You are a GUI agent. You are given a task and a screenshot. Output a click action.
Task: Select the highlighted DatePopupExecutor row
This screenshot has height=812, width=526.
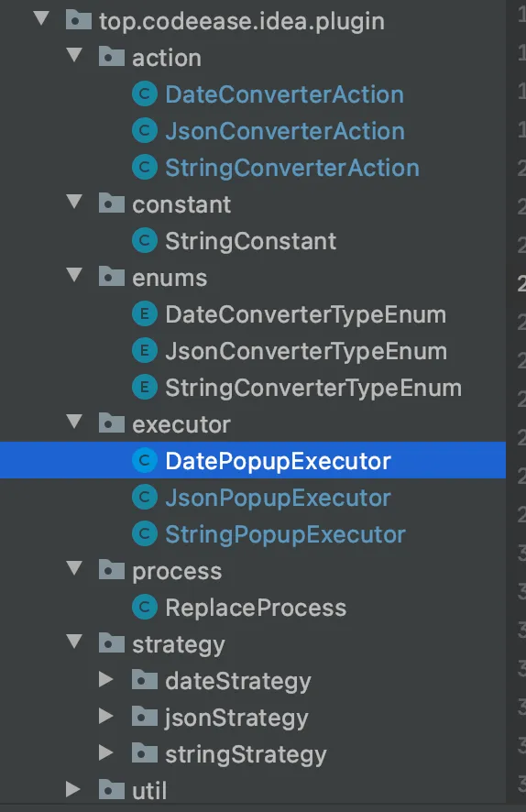click(253, 460)
